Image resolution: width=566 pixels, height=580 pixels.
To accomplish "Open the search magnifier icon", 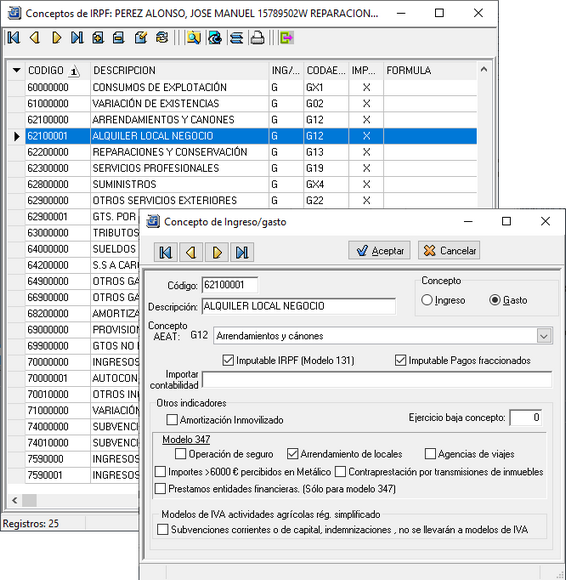I will pyautogui.click(x=193, y=38).
